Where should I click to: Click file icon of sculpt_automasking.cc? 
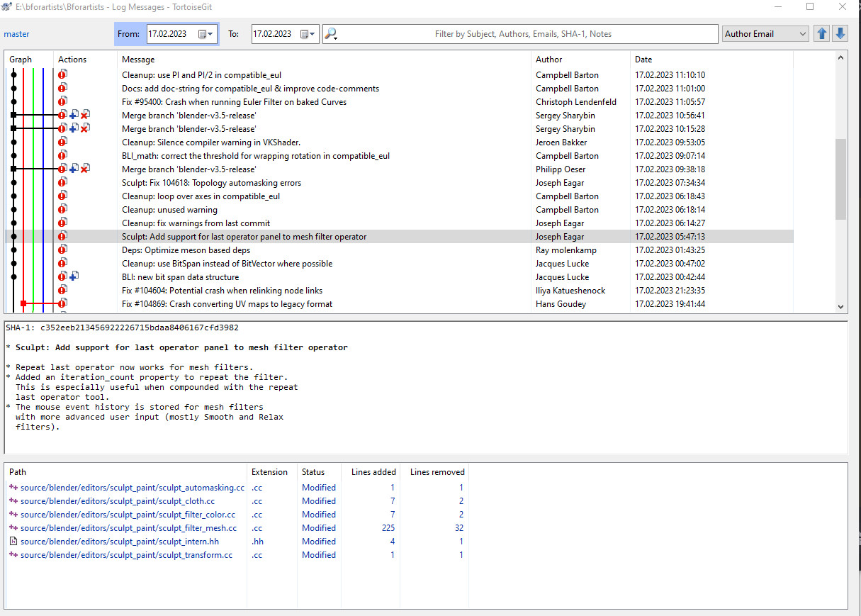(13, 488)
